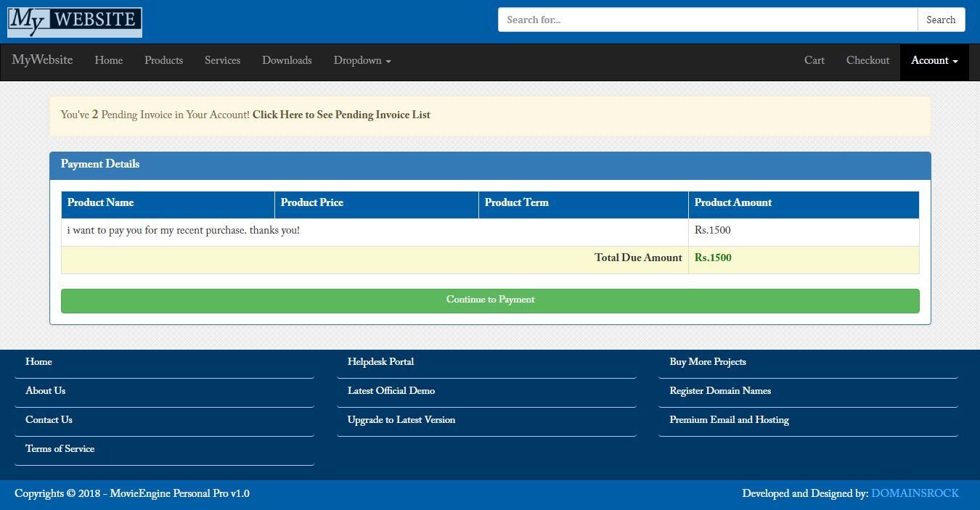Image resolution: width=980 pixels, height=510 pixels.
Task: Visit the DOMAINSROCK developer link
Action: (915, 493)
